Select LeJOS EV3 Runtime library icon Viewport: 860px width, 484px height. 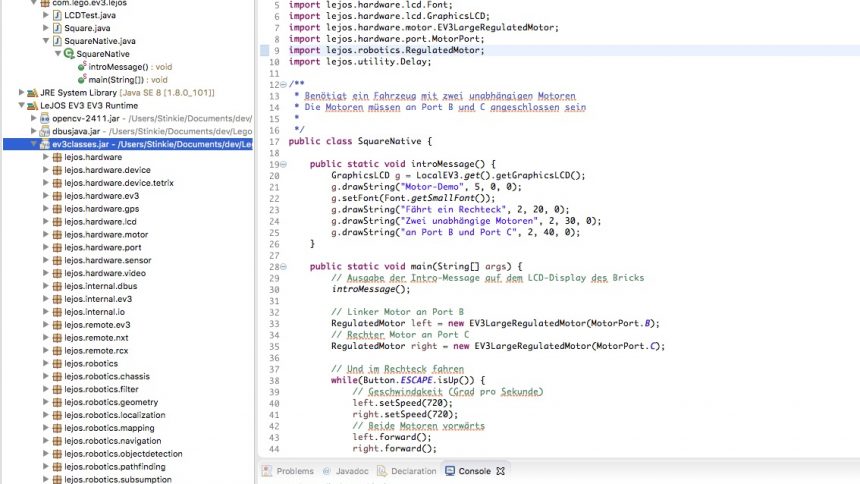[x=32, y=105]
